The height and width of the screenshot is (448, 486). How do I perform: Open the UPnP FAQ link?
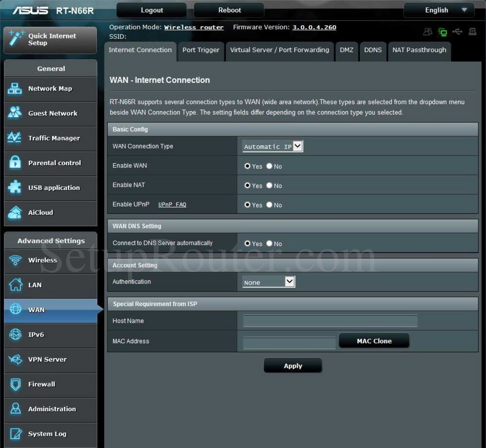172,205
